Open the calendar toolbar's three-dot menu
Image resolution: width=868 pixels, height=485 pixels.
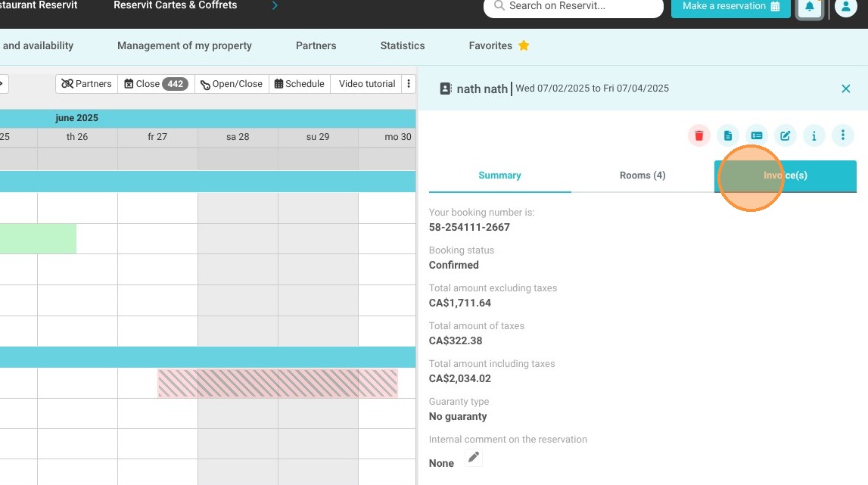[x=409, y=83]
